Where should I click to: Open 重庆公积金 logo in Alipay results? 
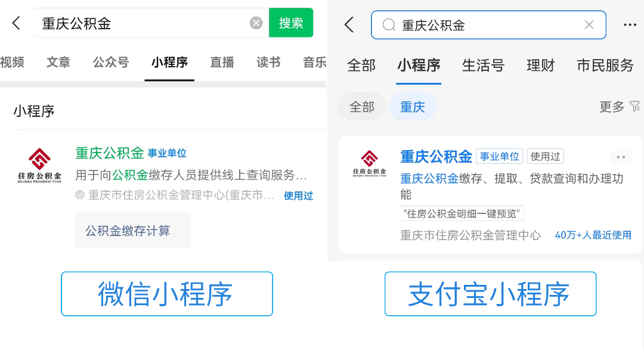(x=369, y=163)
